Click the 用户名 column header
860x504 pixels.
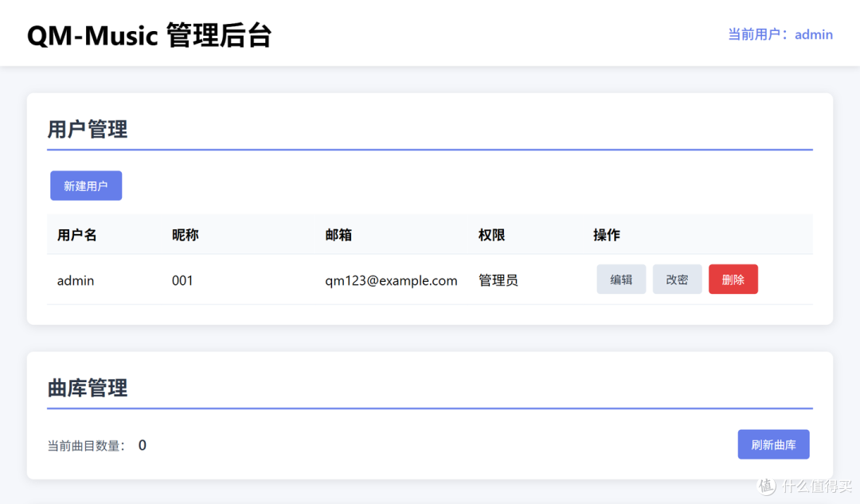pyautogui.click(x=76, y=235)
